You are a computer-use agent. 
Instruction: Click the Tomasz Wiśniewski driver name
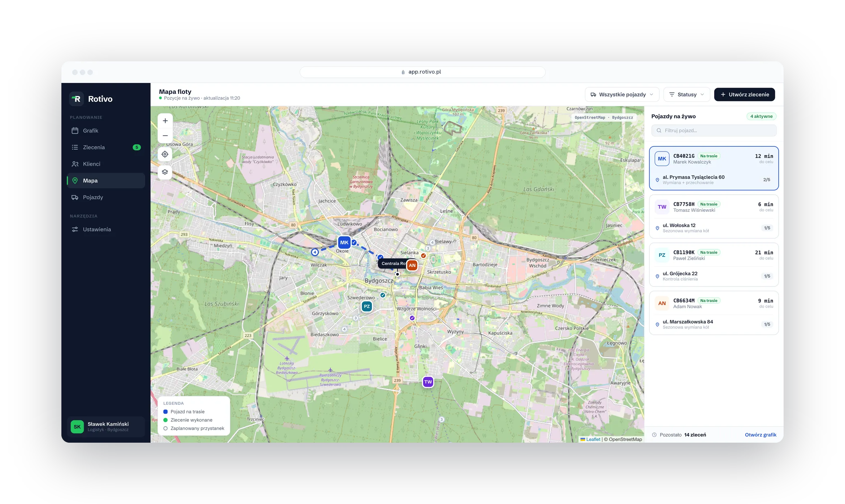click(694, 210)
